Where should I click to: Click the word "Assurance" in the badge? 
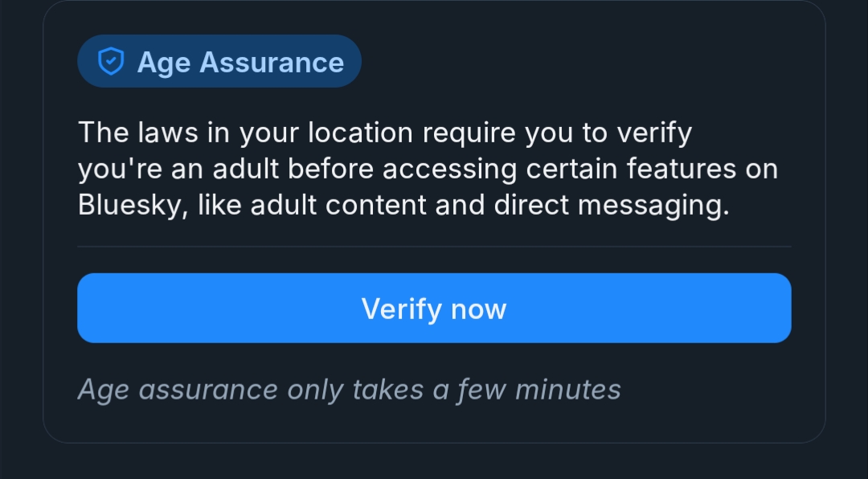coord(272,62)
